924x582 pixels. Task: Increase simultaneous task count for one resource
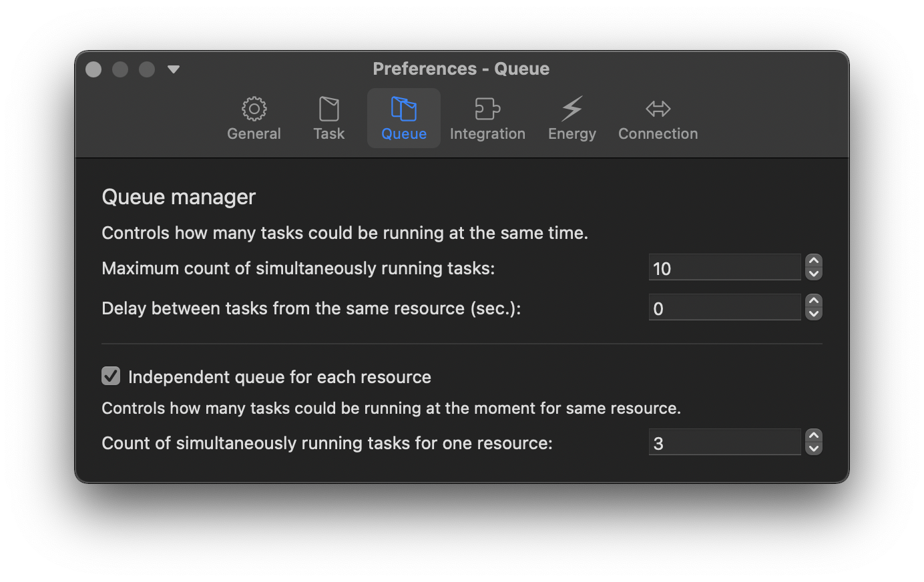tap(813, 436)
